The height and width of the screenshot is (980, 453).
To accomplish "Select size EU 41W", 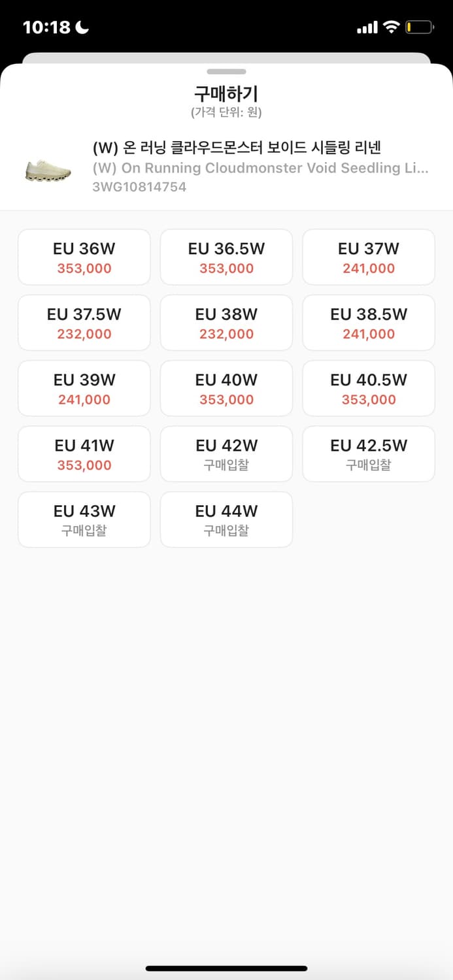I will (x=84, y=453).
